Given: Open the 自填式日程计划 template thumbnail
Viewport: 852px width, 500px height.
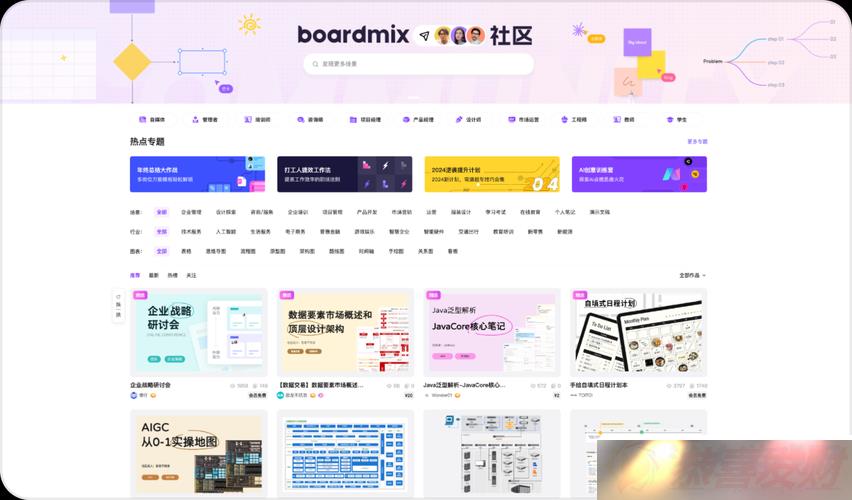Looking at the screenshot, I should click(638, 333).
